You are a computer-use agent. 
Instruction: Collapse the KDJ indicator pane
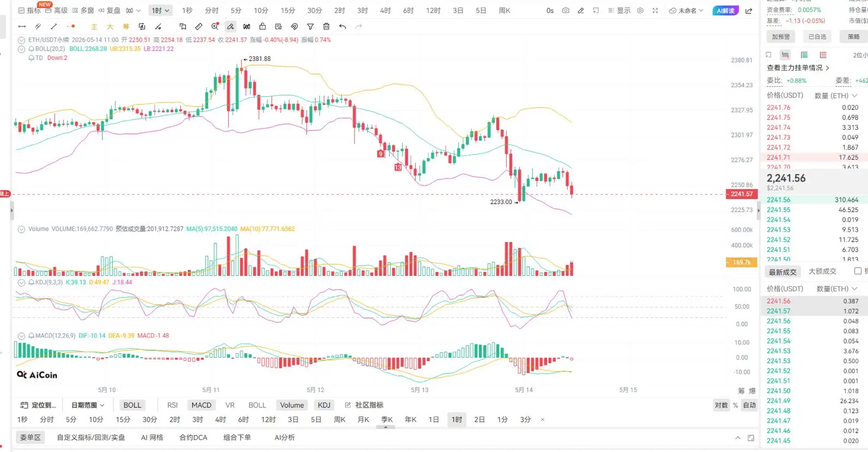click(21, 282)
